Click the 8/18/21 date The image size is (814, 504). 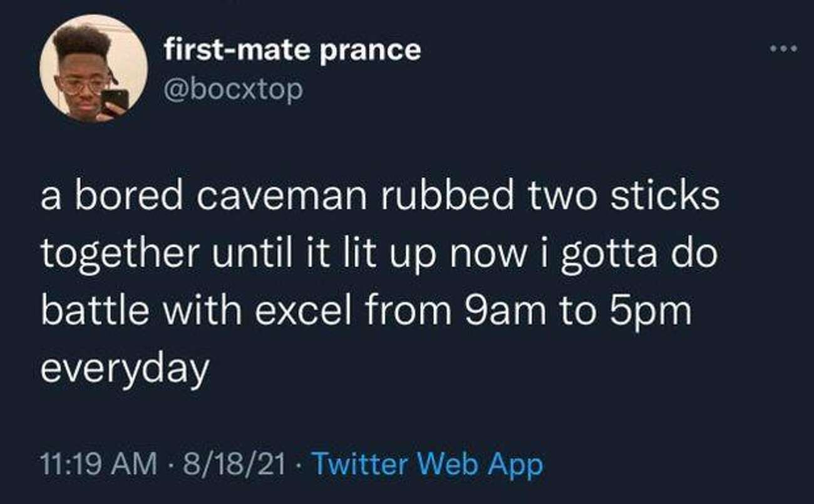click(x=232, y=464)
